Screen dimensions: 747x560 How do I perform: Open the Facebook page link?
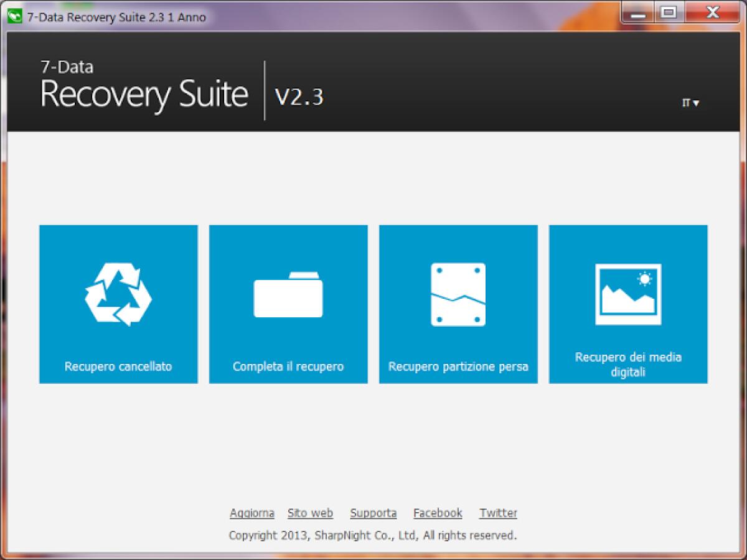(438, 513)
